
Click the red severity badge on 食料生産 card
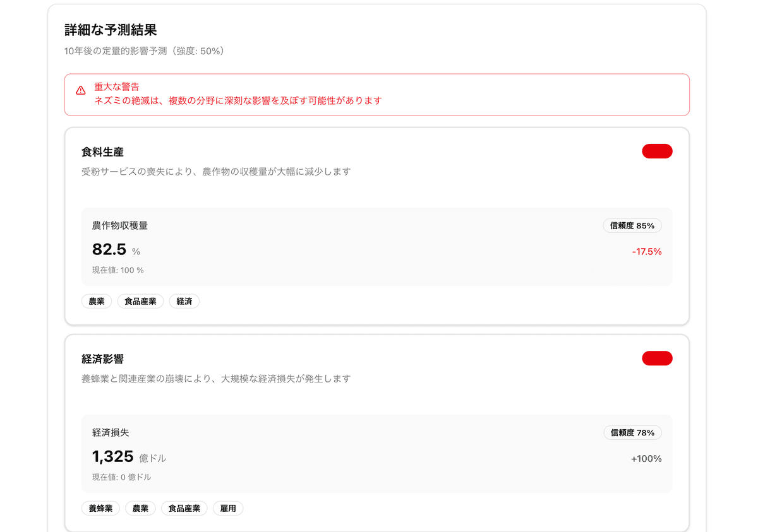click(x=657, y=151)
